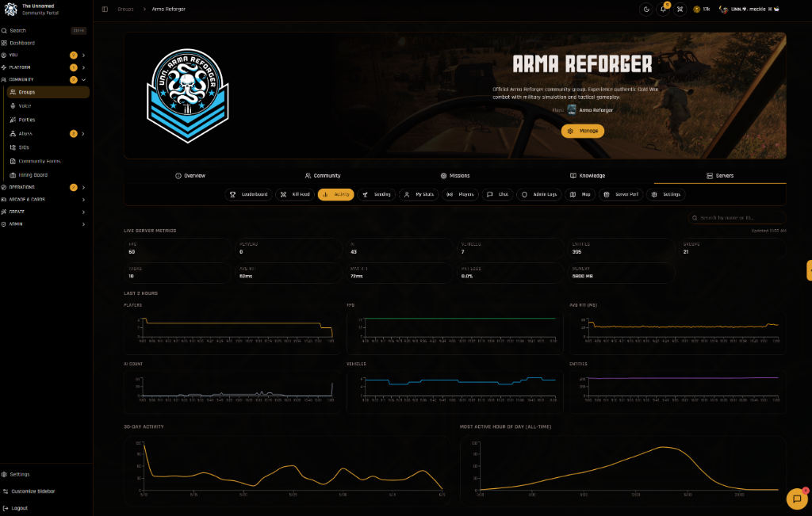812x516 pixels.
Task: Click the crossed swords icon in header
Action: [x=680, y=10]
